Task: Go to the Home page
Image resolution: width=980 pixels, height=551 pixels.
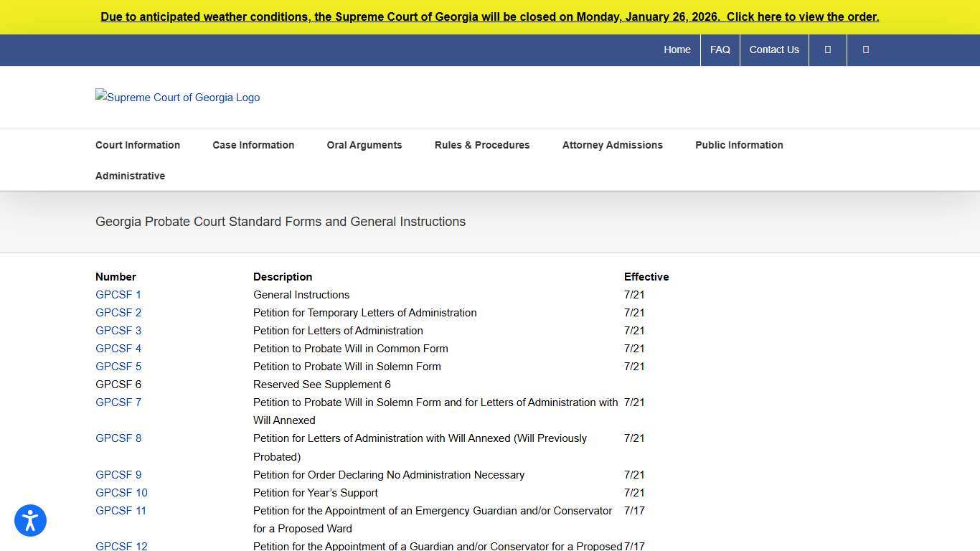Action: click(x=677, y=50)
